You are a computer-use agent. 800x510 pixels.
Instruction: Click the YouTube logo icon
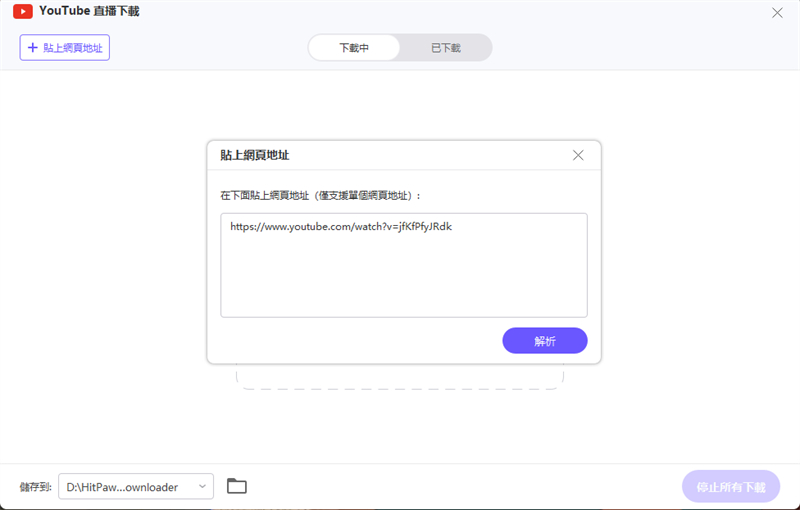point(23,11)
